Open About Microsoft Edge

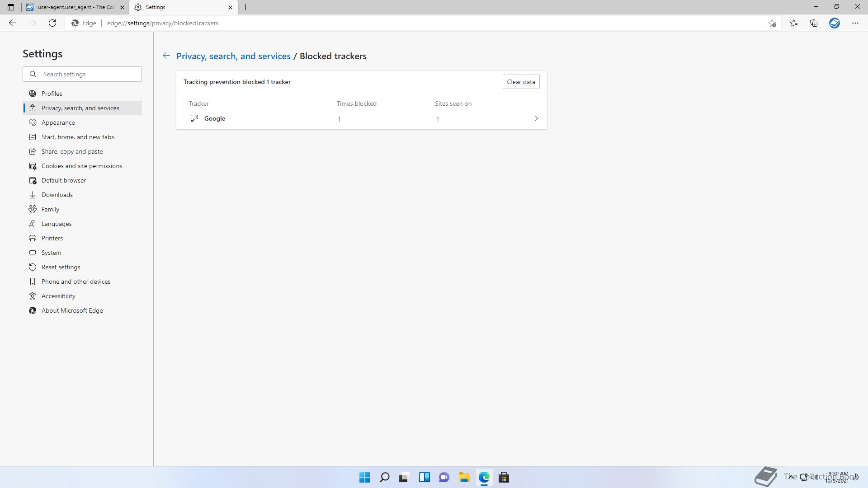click(x=82, y=310)
